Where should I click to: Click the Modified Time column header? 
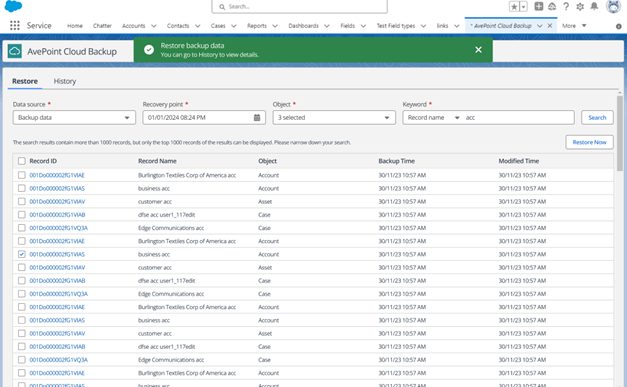point(519,161)
